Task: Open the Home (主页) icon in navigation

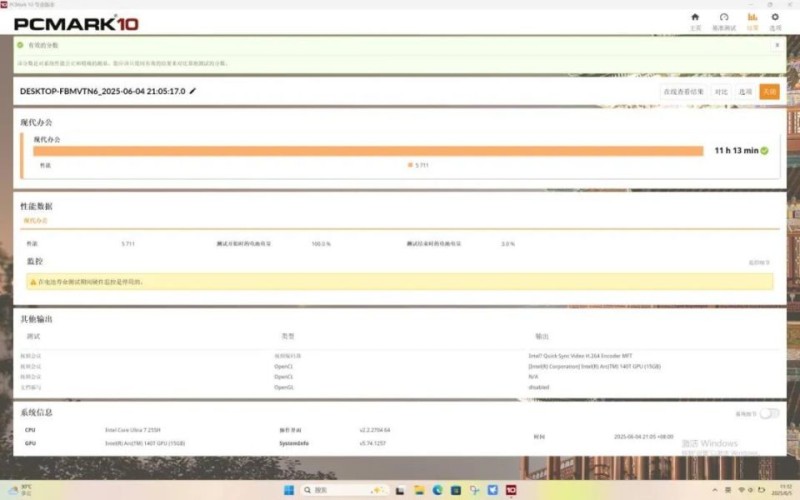Action: point(695,20)
